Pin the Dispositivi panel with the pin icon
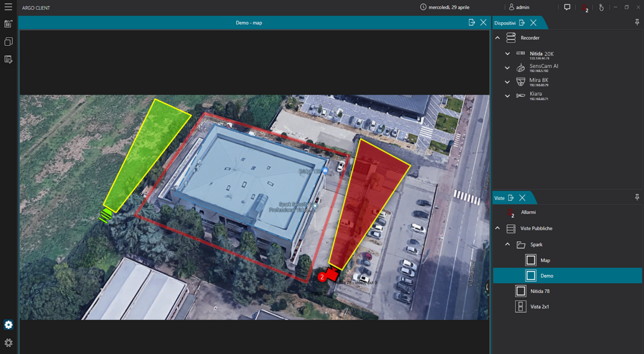Image resolution: width=644 pixels, height=354 pixels. (637, 23)
